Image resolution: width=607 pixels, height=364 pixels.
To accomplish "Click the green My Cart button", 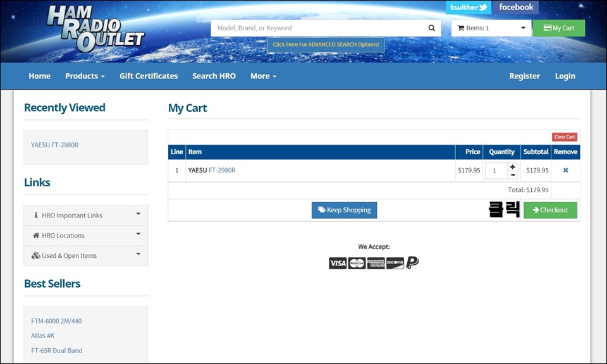I will coord(558,28).
